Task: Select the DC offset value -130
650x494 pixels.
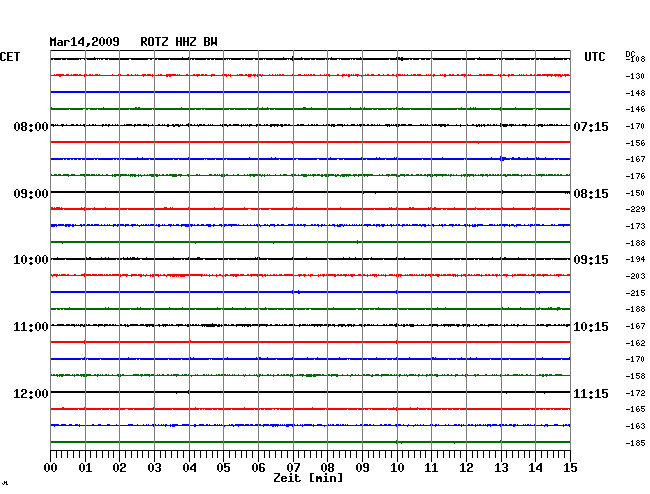Action: 635,76
